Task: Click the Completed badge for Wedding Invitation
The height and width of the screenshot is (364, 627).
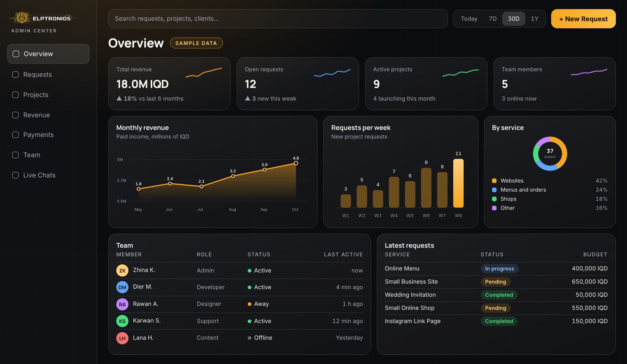Action: (499, 295)
